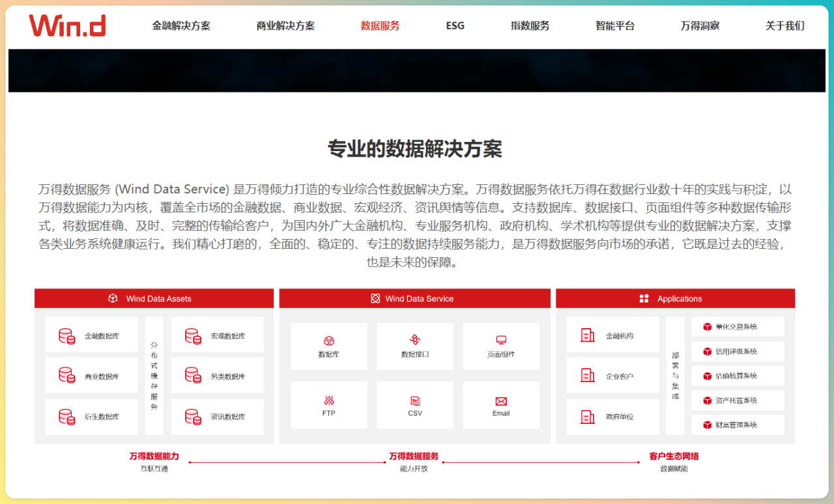Screen dimensions: 834x504
Task: Click the 数据库 cube icon
Action: 329,341
